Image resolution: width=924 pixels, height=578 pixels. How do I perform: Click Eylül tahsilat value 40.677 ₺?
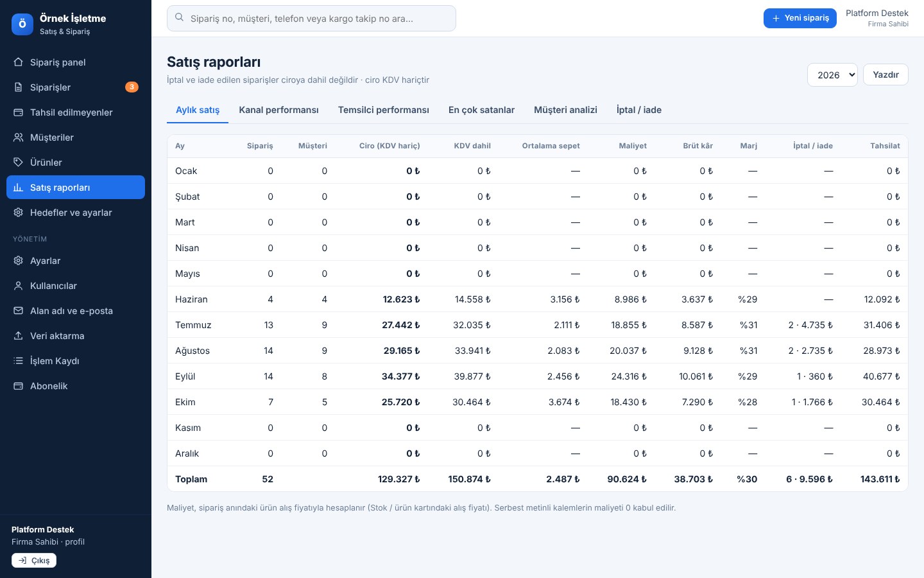pyautogui.click(x=881, y=376)
